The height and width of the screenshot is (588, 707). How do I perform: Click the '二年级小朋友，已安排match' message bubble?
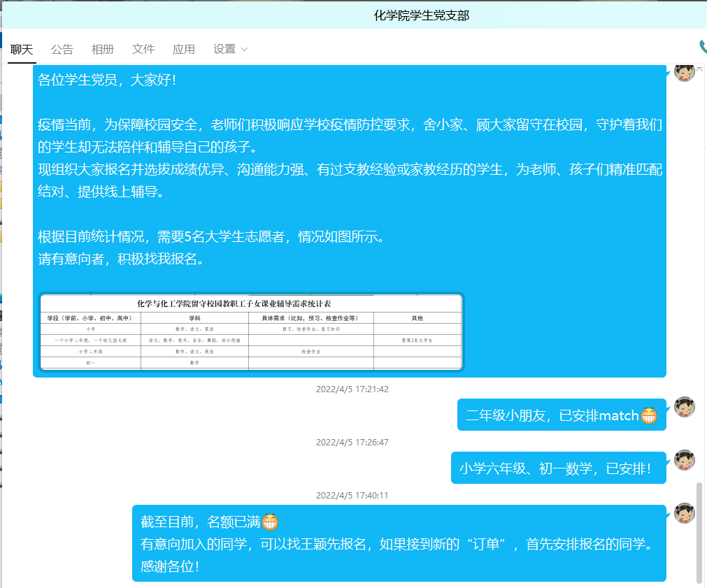click(x=552, y=415)
